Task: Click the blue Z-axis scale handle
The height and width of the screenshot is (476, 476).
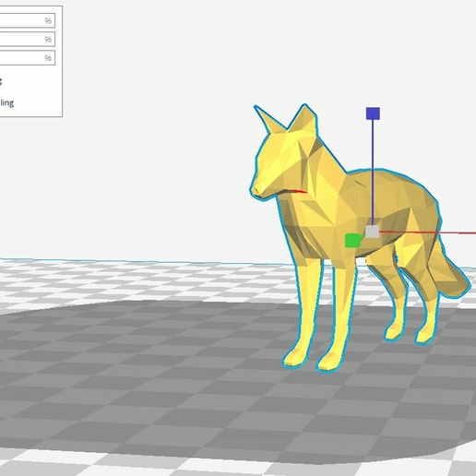Action: coord(373,113)
